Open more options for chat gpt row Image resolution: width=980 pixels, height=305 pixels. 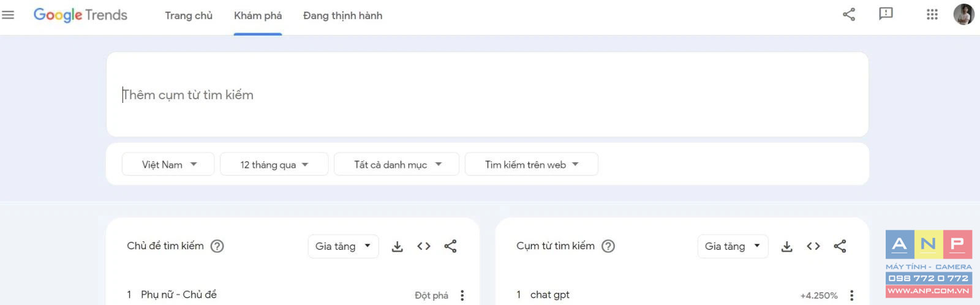pyautogui.click(x=851, y=295)
